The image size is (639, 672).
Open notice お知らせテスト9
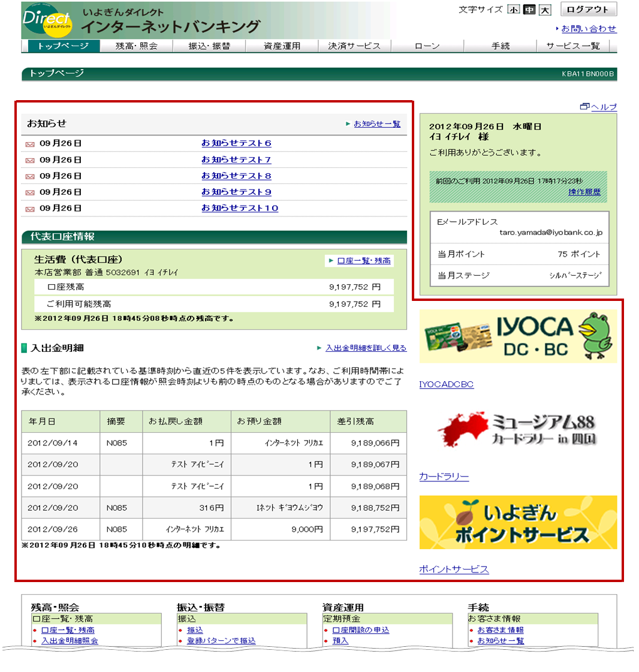(236, 192)
